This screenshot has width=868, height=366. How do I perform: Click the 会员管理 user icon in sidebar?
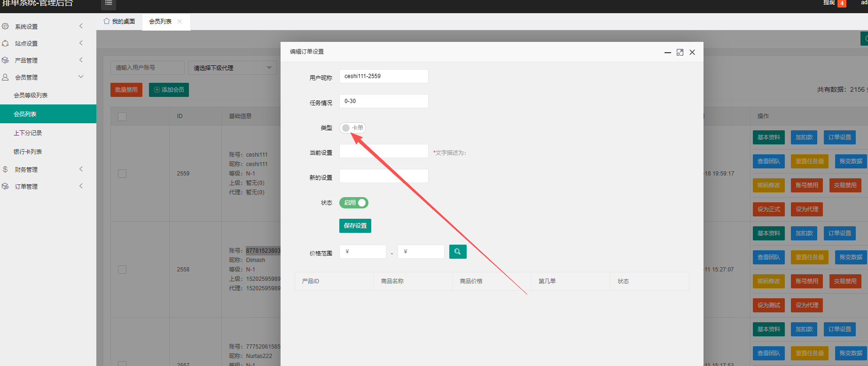pyautogui.click(x=5, y=77)
